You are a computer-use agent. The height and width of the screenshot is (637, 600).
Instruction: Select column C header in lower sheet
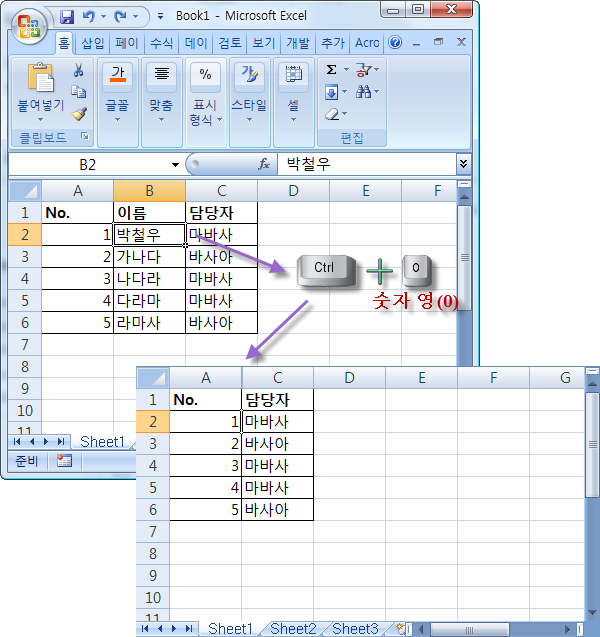pos(277,378)
